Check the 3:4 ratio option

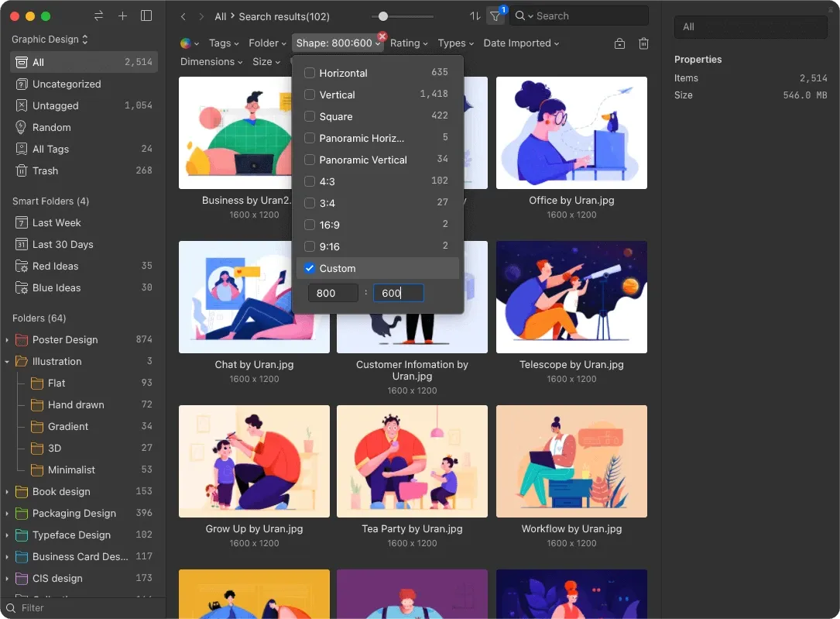tap(310, 203)
